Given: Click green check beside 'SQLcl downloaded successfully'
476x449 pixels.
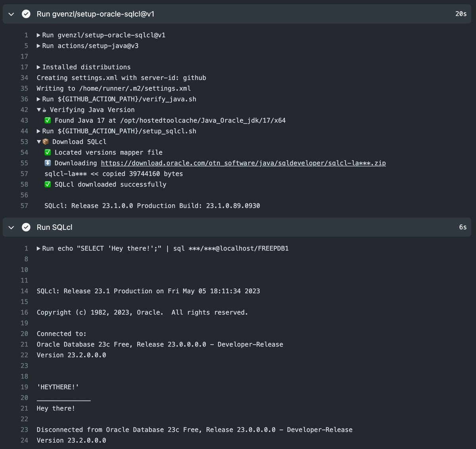Looking at the screenshot, I should pos(48,185).
